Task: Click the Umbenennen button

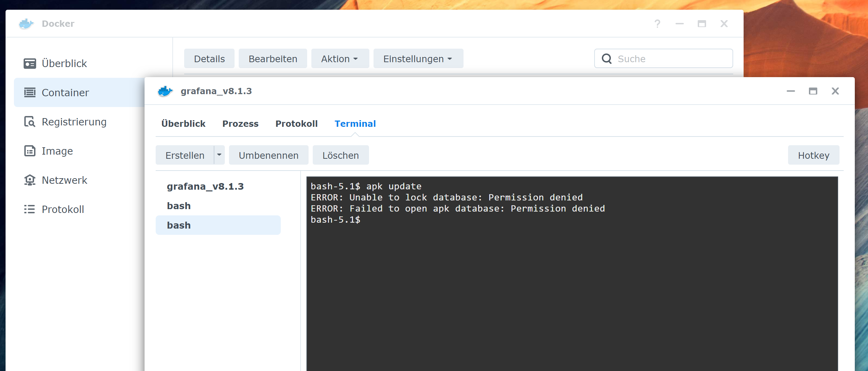Action: click(x=269, y=155)
